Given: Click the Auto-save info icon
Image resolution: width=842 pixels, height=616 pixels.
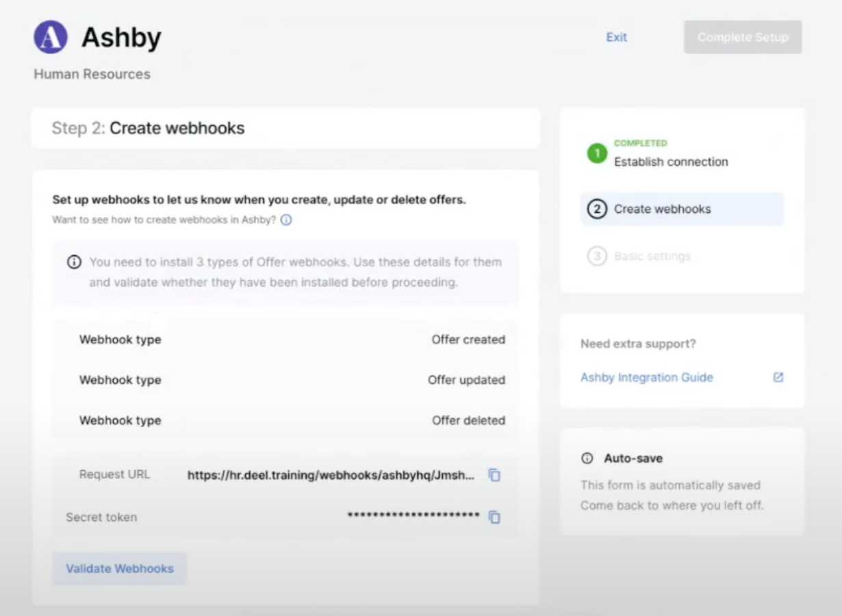Looking at the screenshot, I should (587, 459).
